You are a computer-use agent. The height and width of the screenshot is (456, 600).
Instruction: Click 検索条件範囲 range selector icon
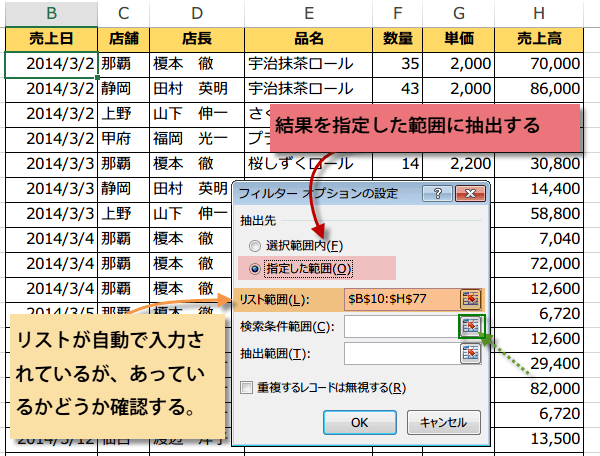(x=471, y=326)
